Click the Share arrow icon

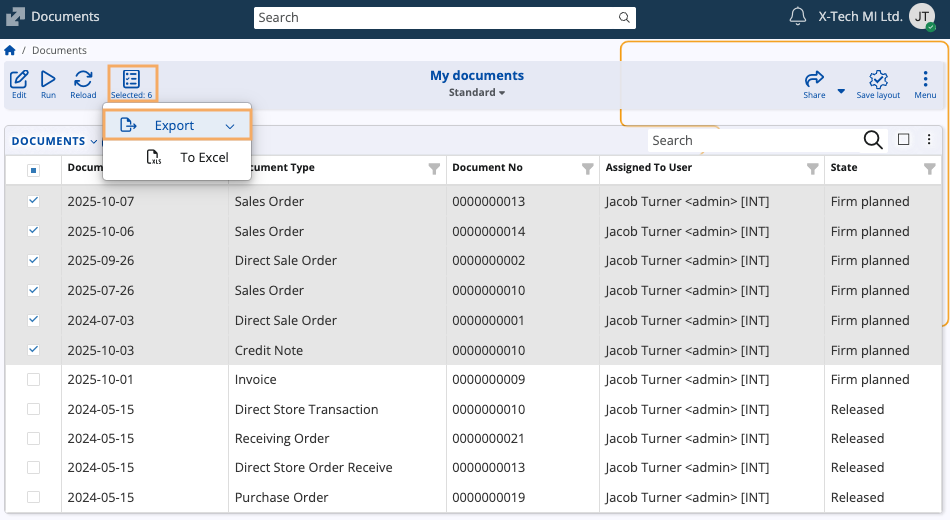(814, 80)
